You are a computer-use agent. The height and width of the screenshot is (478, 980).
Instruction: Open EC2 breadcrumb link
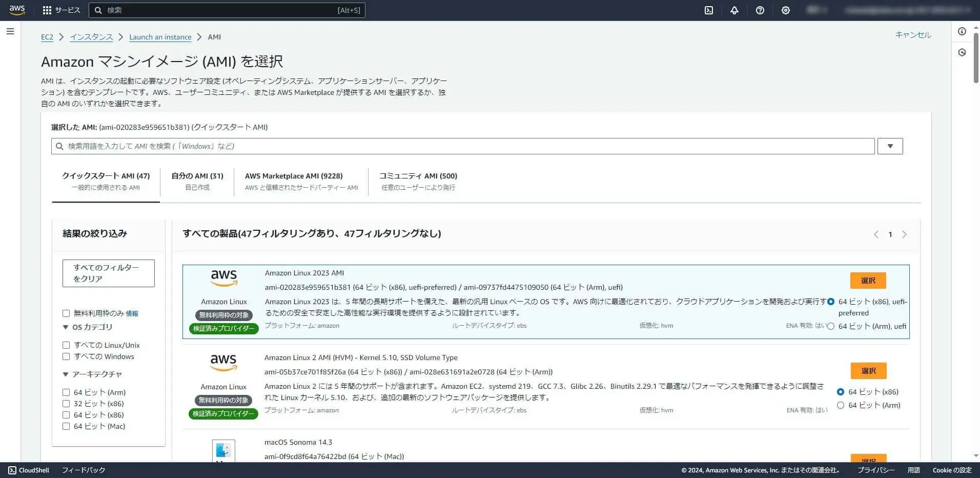(x=47, y=37)
